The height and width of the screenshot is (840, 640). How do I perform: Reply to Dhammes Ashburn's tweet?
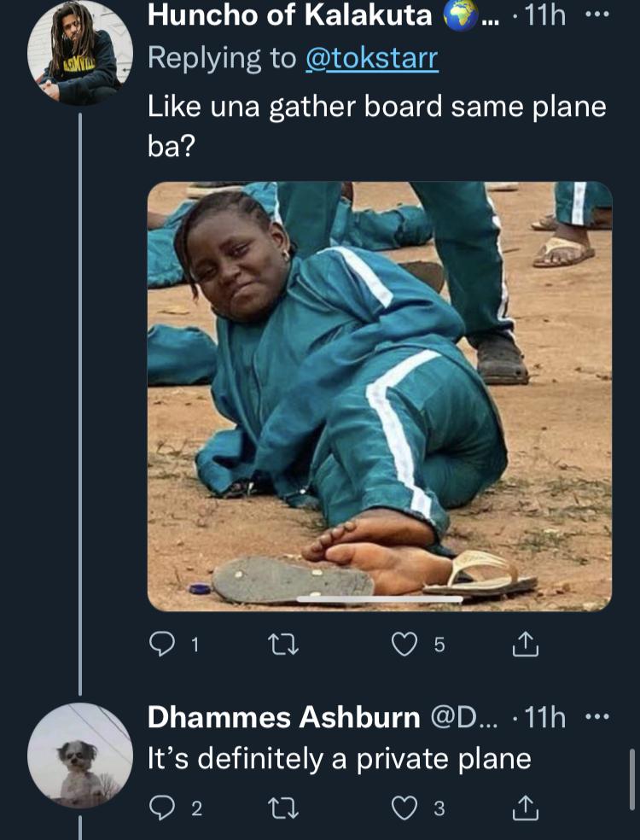(161, 808)
